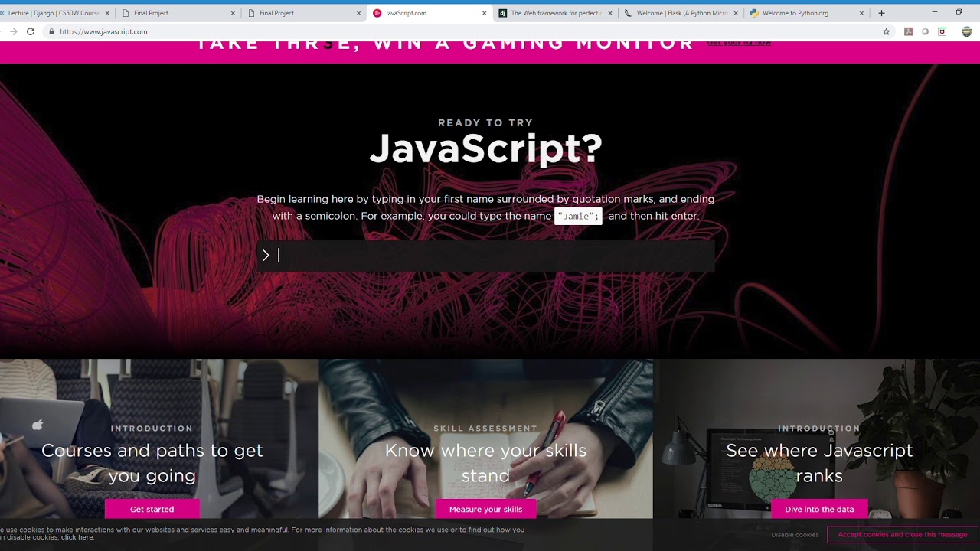Image resolution: width=980 pixels, height=551 pixels.
Task: Go forward in browser history
Action: pos(13,31)
